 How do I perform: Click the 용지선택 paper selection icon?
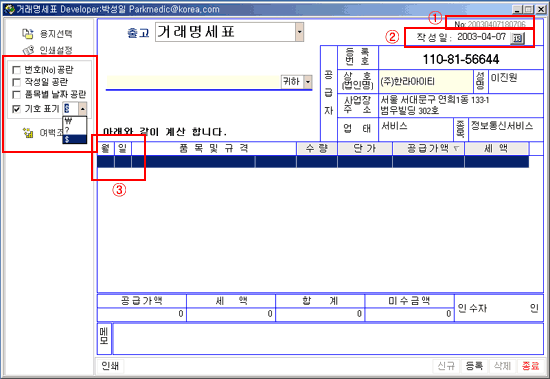tap(28, 34)
